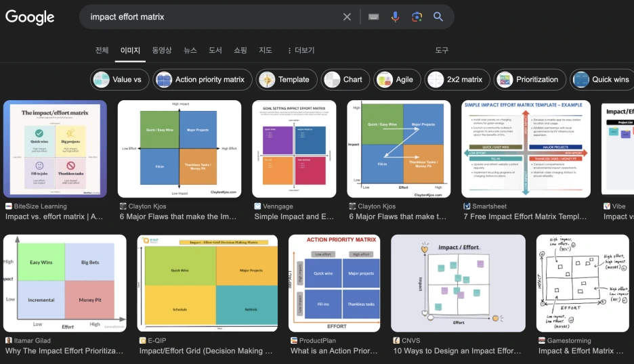Viewport: 634px width, 364px height.
Task: Click the ProductPlan source favicon
Action: click(x=294, y=340)
